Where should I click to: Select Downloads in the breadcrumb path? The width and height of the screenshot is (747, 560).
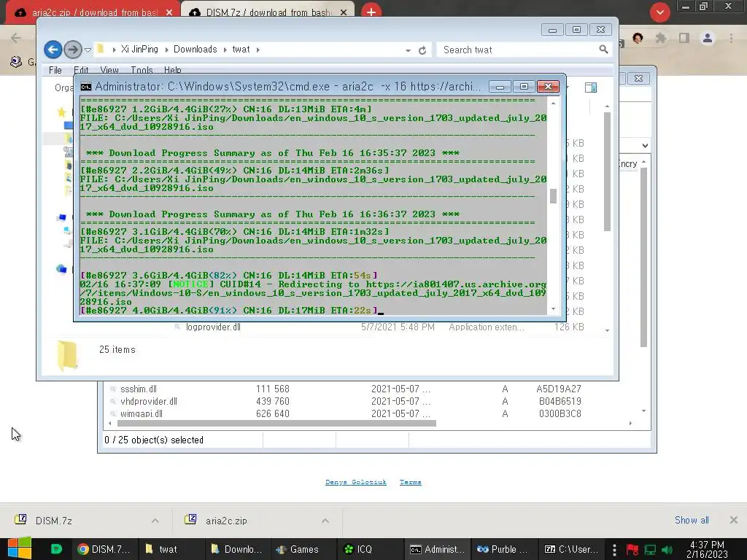(x=195, y=49)
